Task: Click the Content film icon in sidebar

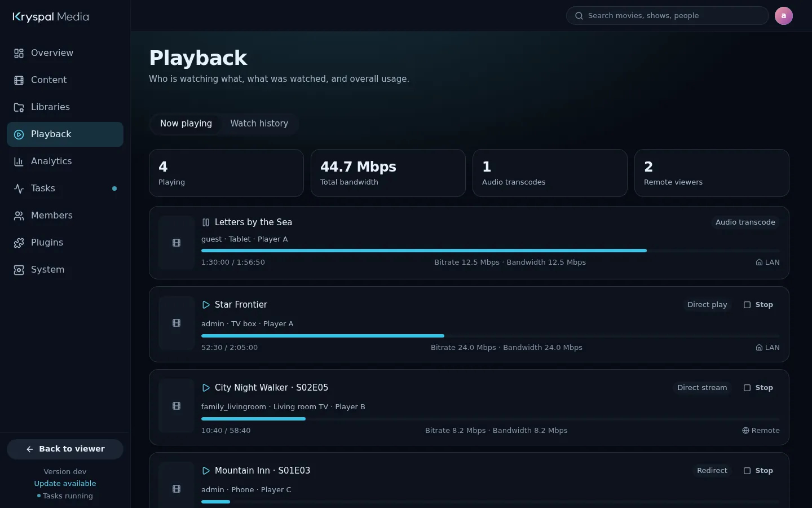Action: pyautogui.click(x=19, y=80)
